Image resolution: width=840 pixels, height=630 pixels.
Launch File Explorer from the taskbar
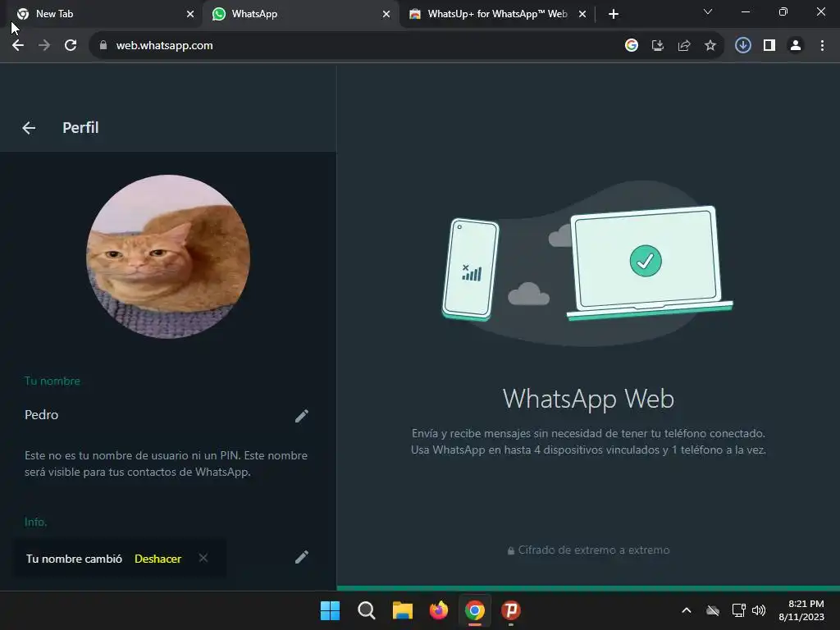tap(402, 610)
